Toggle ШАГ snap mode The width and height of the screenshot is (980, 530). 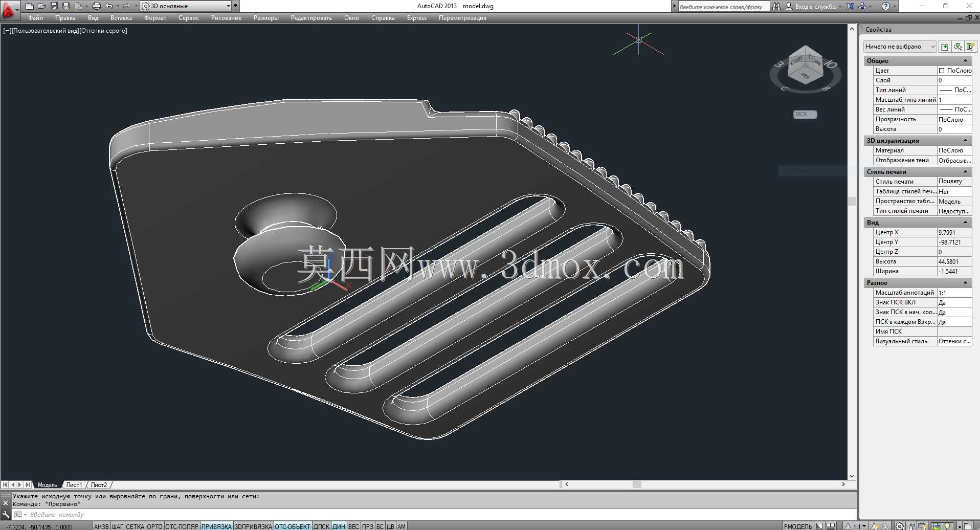pyautogui.click(x=118, y=526)
